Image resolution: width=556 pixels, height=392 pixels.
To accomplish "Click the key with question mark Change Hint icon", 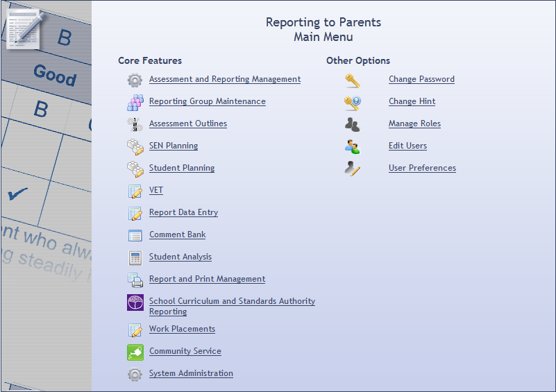I will tap(353, 102).
